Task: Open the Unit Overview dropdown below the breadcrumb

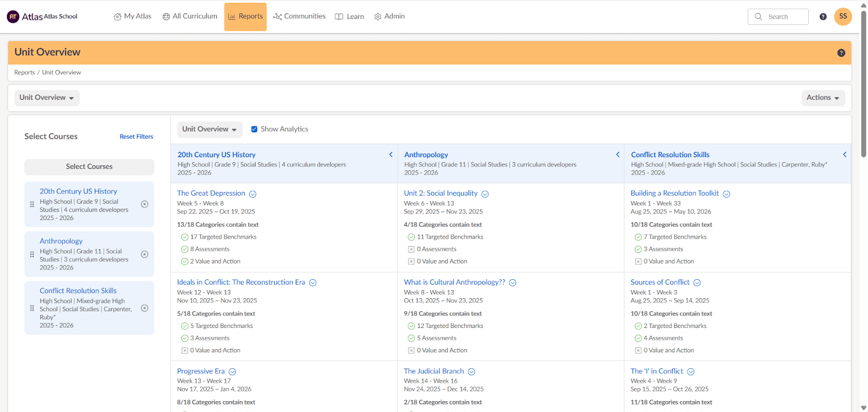Action: (47, 98)
